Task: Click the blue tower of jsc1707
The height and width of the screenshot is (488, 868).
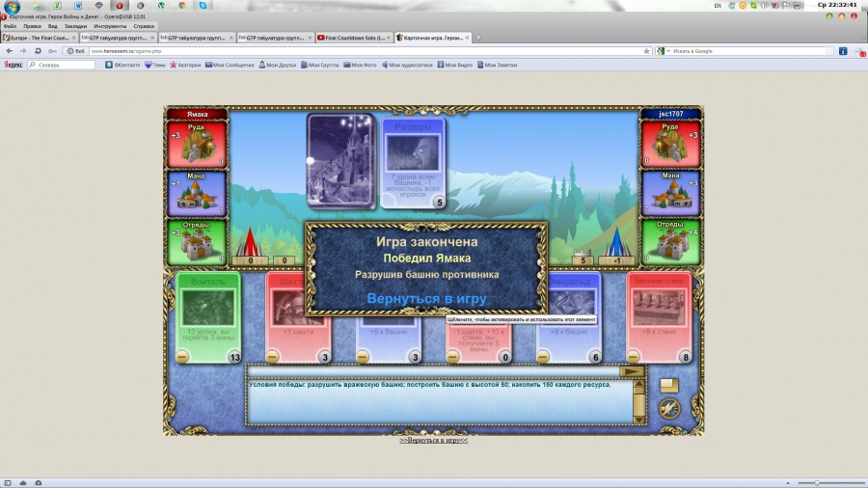Action: tap(616, 242)
